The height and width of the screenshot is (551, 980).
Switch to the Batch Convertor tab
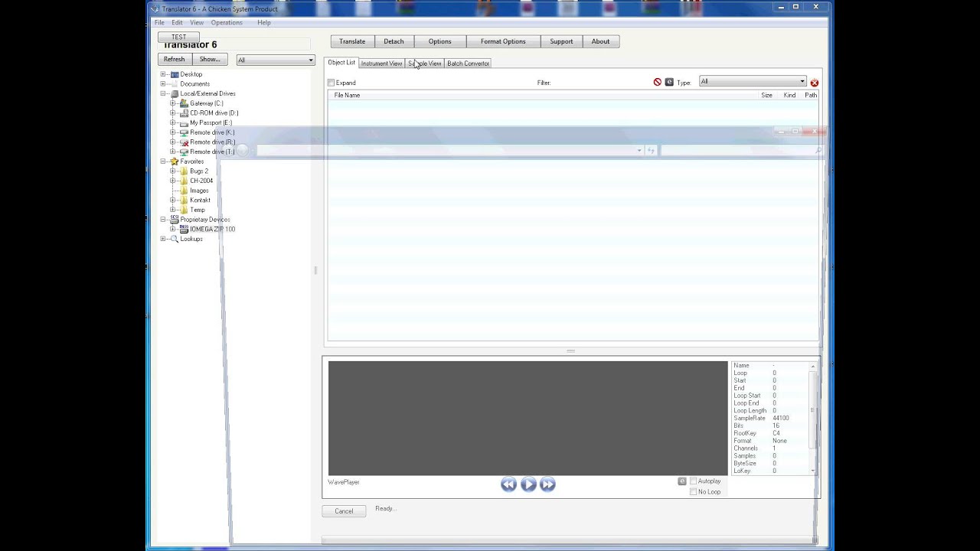coord(468,64)
